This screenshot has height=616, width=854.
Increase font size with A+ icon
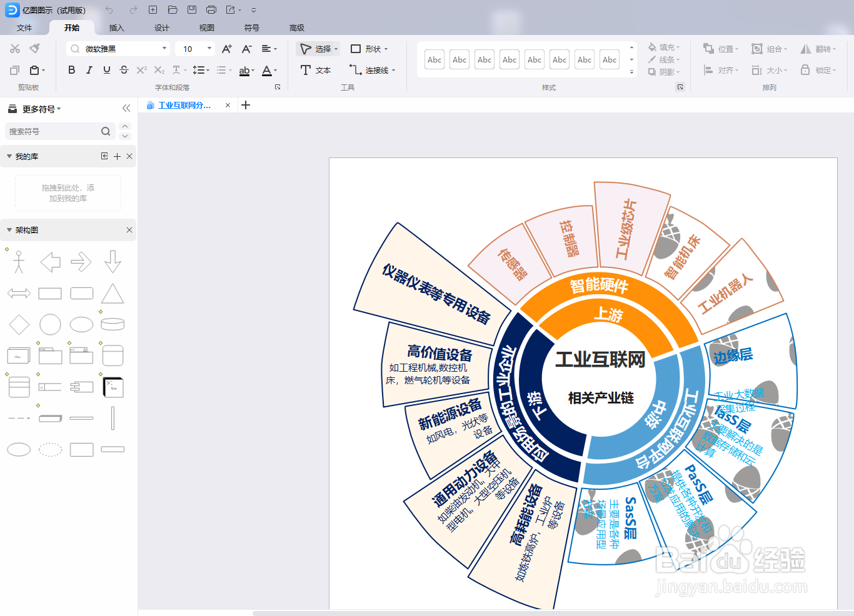(227, 49)
